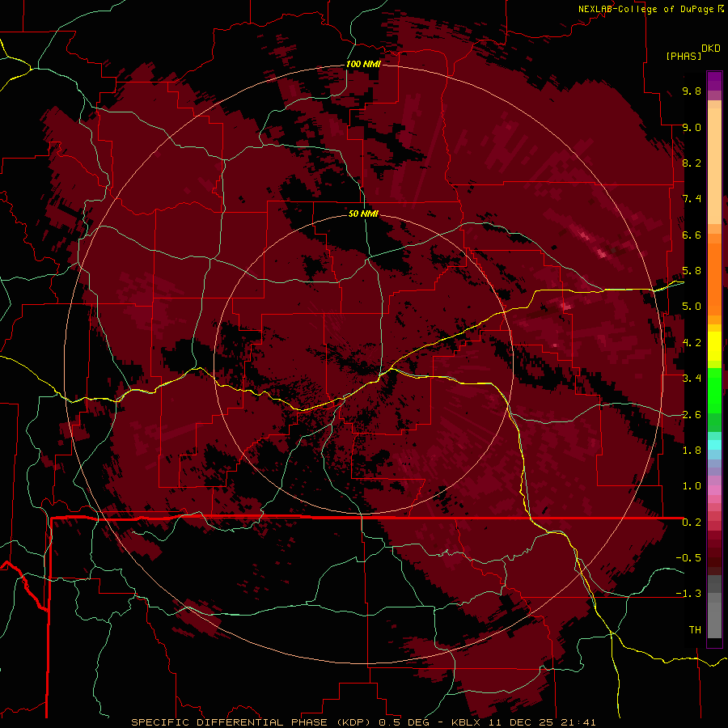The image size is (728, 728).
Task: Click the 9.8 scale value
Action: pos(692,91)
